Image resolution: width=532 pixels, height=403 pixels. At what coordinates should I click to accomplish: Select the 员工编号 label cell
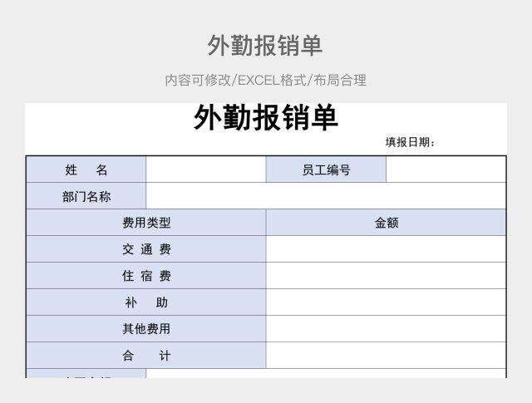pyautogui.click(x=326, y=170)
